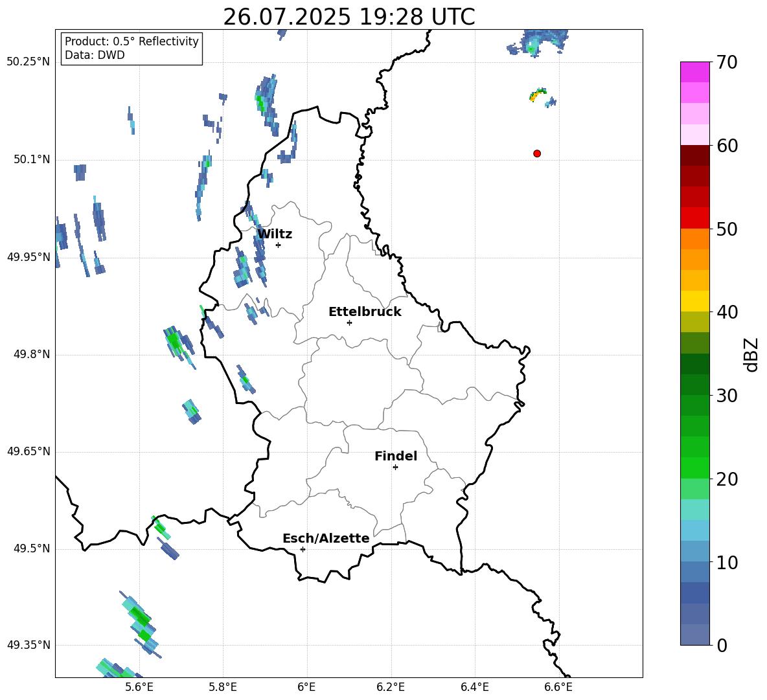This screenshot has width=767, height=700.
Task: Click the 6.2°E longitude label
Action: (x=391, y=687)
